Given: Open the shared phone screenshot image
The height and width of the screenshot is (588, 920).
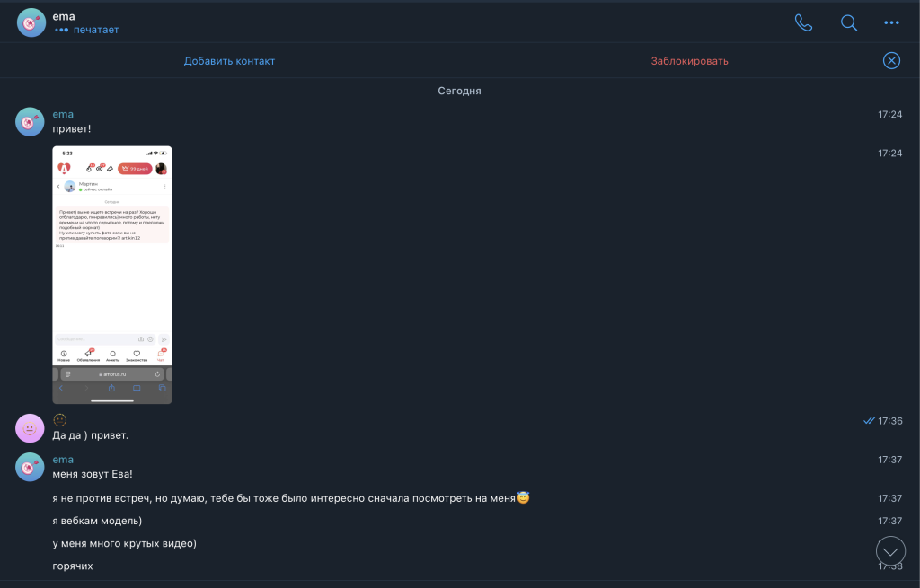Looking at the screenshot, I should 112,275.
